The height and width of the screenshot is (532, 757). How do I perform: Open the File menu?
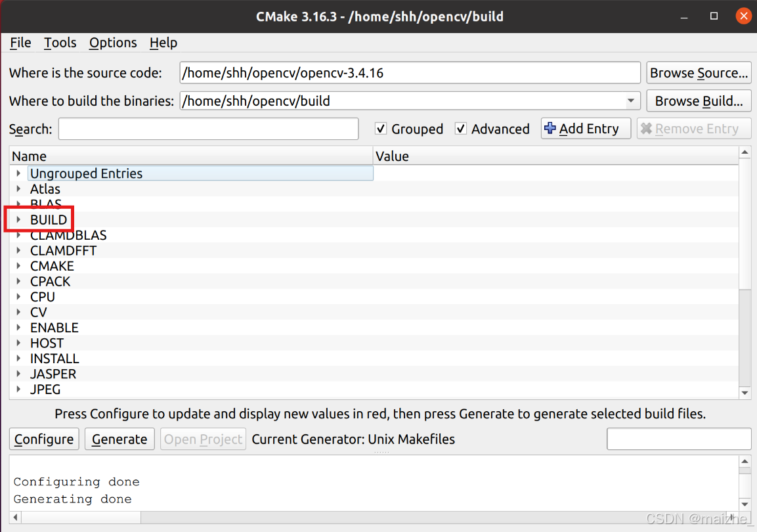tap(20, 43)
